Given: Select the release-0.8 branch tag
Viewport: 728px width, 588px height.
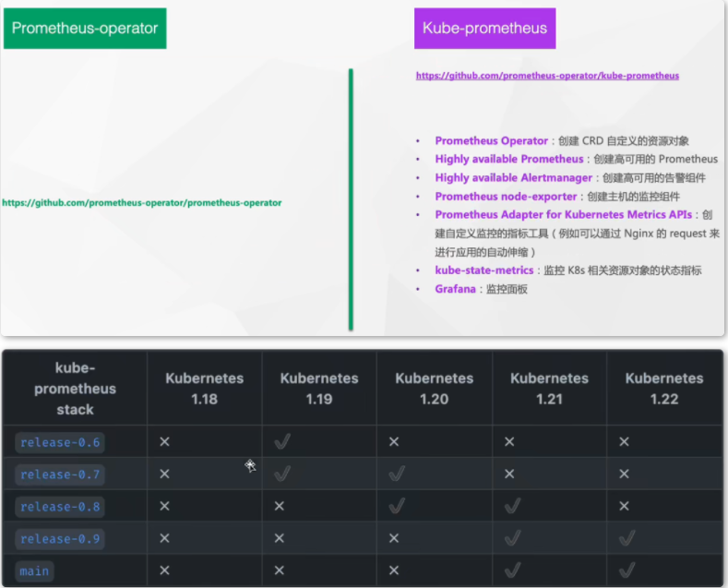Looking at the screenshot, I should [x=60, y=506].
